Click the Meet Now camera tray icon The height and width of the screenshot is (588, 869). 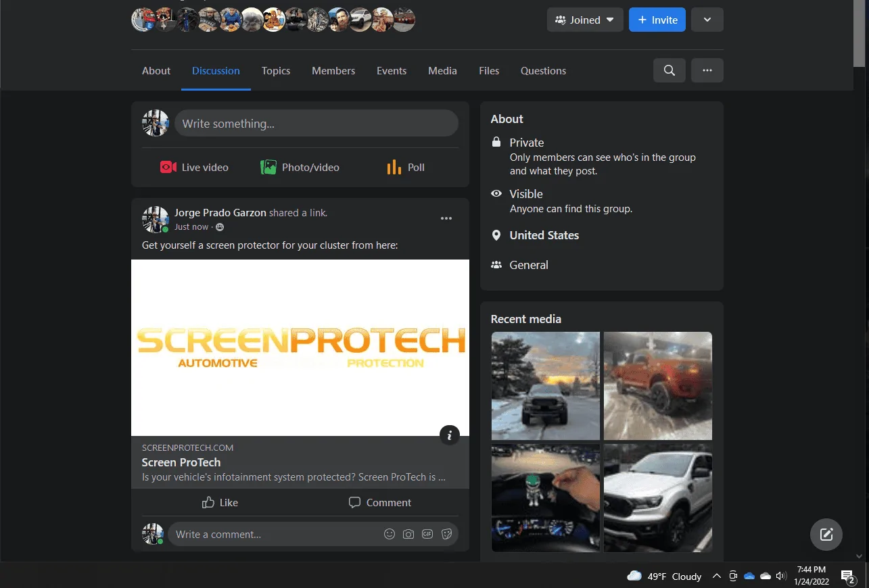[733, 576]
